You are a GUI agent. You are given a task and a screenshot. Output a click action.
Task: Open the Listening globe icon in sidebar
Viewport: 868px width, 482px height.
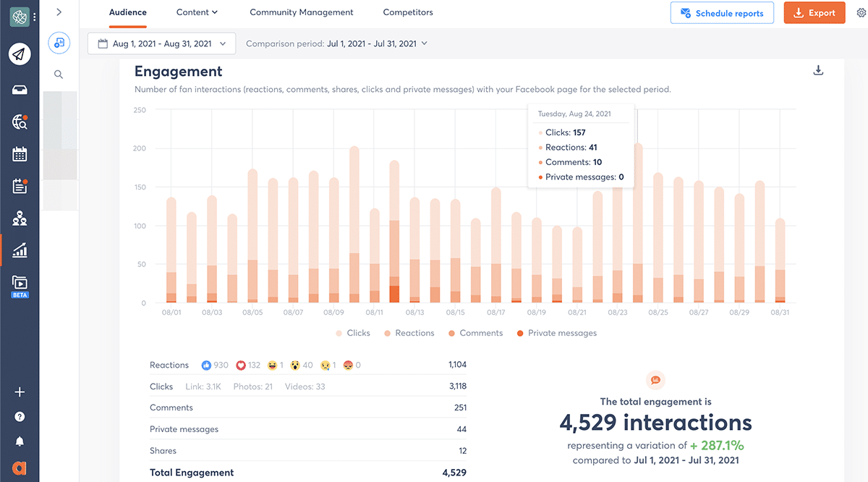click(x=20, y=122)
